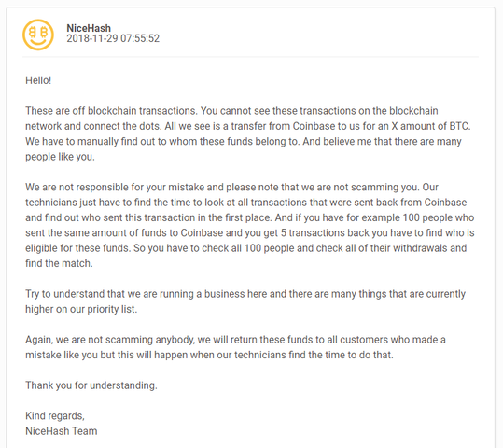Click the 2018-11-29 07:55:52 timestamp
This screenshot has height=448, width=503.
coord(113,38)
